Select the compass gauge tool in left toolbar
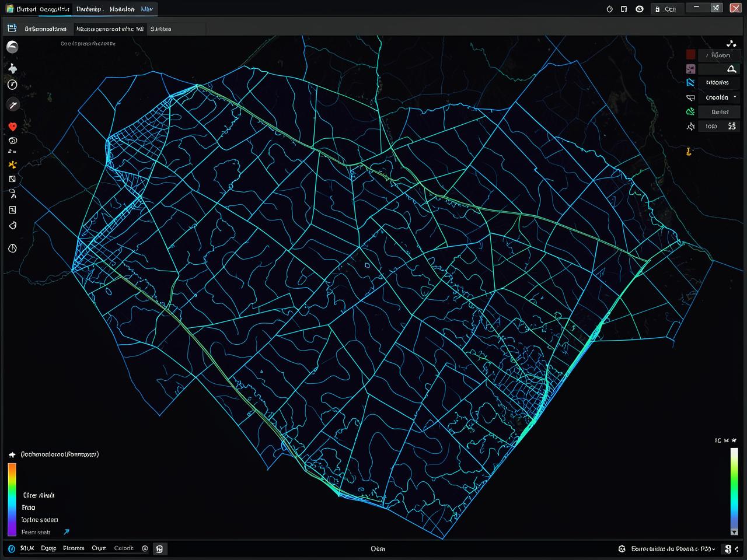This screenshot has height=560, width=747. coord(12,85)
